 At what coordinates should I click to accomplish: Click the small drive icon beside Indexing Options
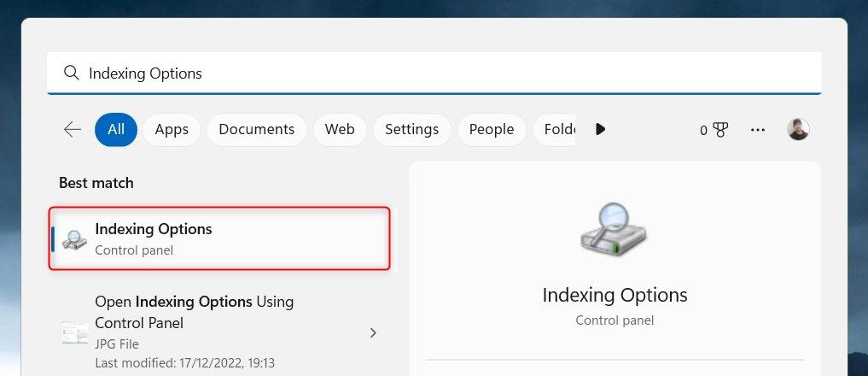75,239
